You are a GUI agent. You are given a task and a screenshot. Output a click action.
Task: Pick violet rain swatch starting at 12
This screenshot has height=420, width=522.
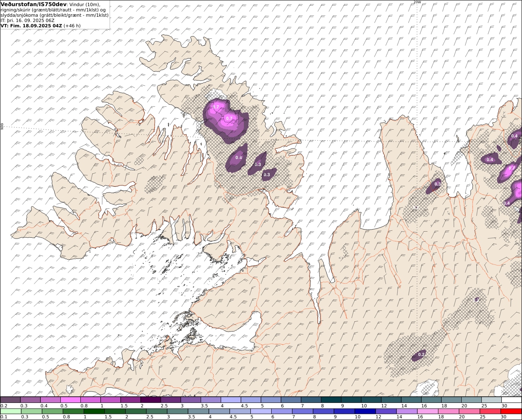pyautogui.click(x=386, y=411)
